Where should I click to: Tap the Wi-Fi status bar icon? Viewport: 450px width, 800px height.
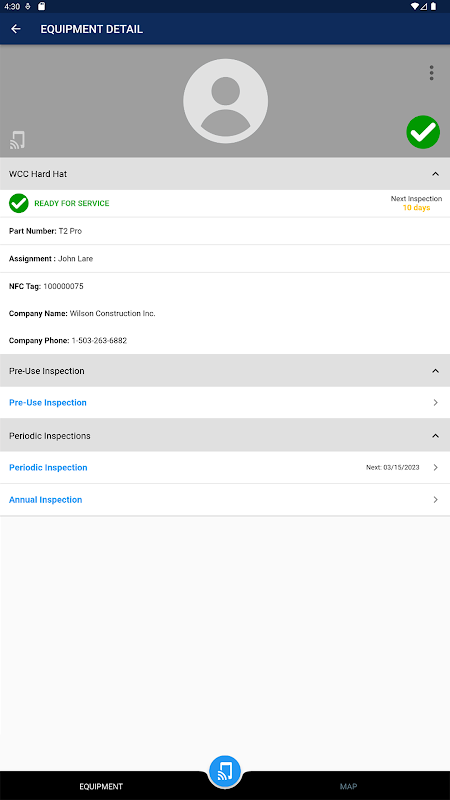coord(414,6)
